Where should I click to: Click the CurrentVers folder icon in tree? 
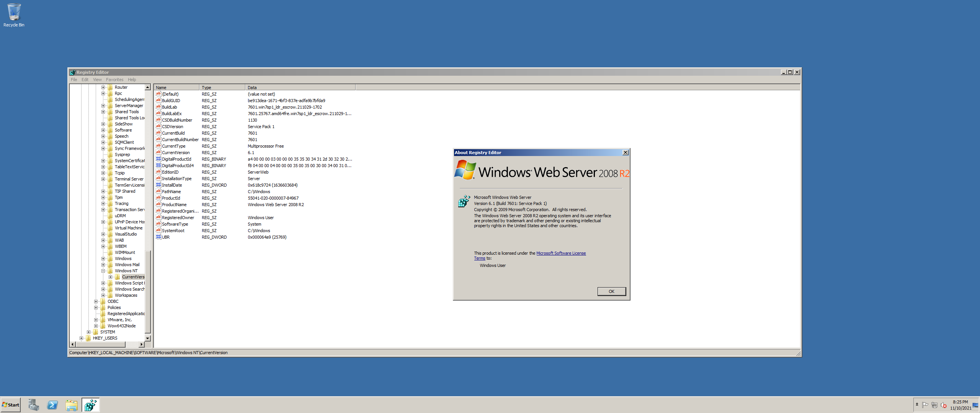118,277
